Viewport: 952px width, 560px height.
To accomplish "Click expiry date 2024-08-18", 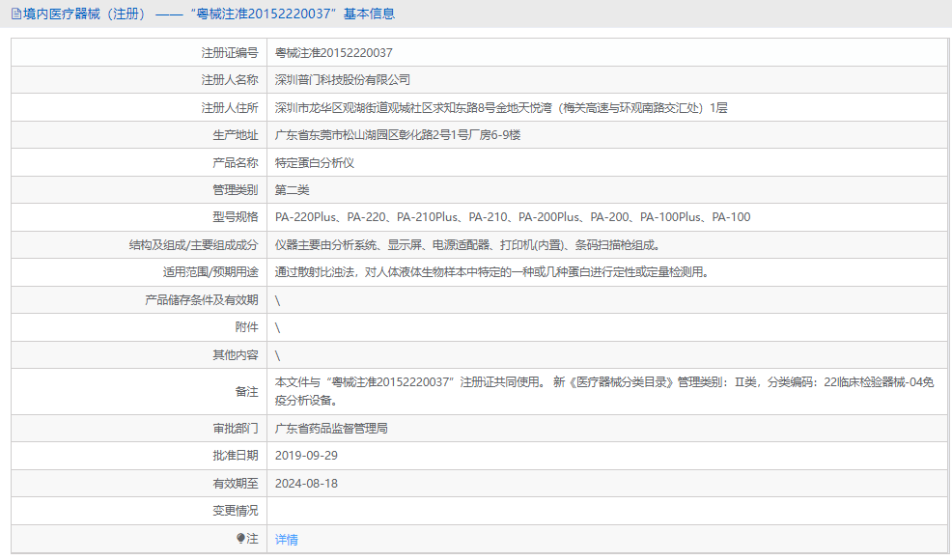I will point(307,483).
